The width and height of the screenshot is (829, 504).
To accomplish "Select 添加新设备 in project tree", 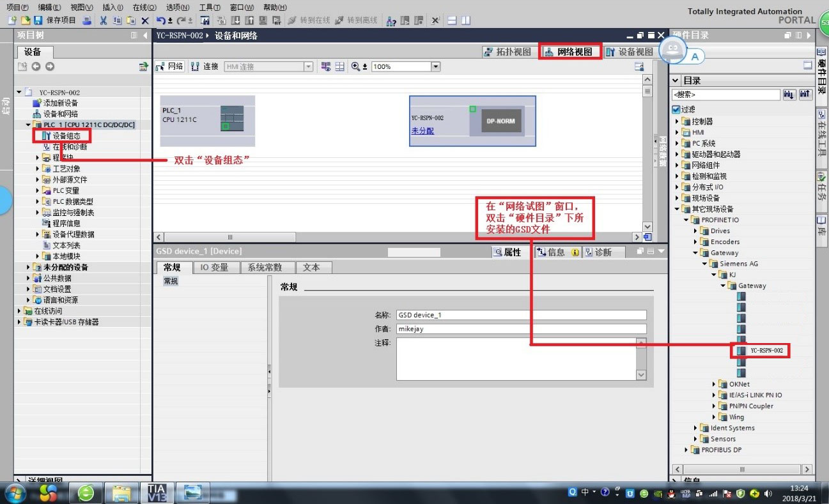I will point(61,103).
